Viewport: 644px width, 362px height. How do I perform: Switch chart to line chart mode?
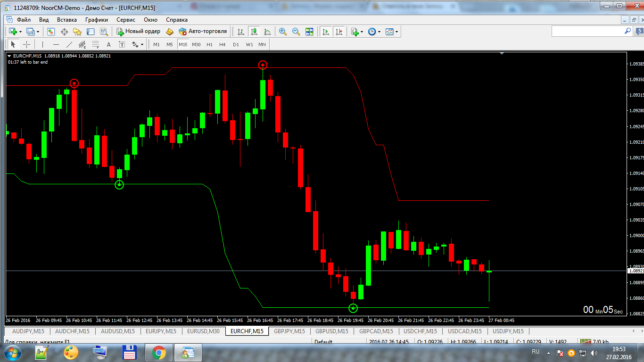pos(267,32)
